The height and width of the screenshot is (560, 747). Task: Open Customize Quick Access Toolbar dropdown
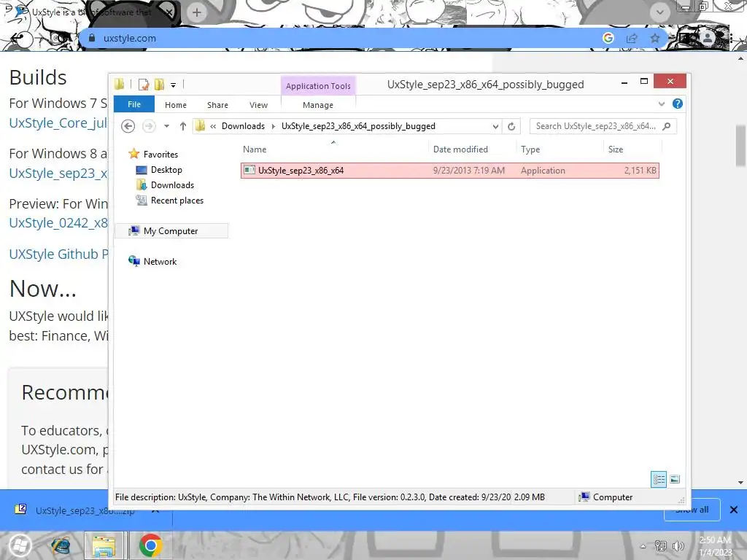click(x=173, y=85)
